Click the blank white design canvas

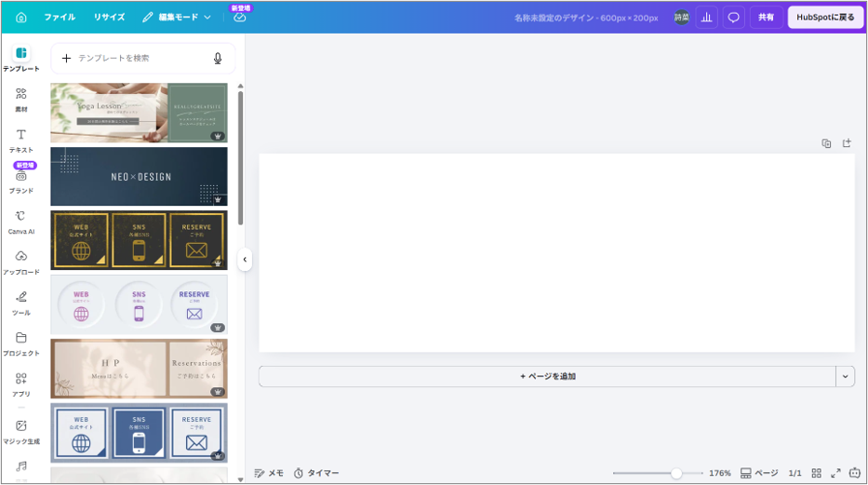(x=557, y=253)
